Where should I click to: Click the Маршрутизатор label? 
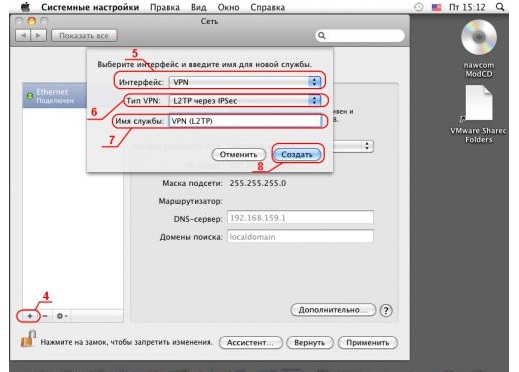[x=190, y=201]
